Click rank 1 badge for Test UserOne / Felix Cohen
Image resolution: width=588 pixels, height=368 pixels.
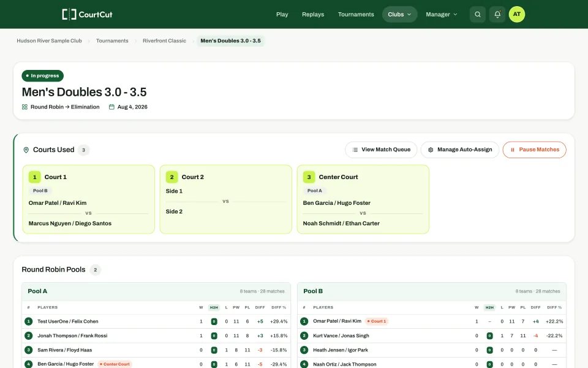click(29, 321)
